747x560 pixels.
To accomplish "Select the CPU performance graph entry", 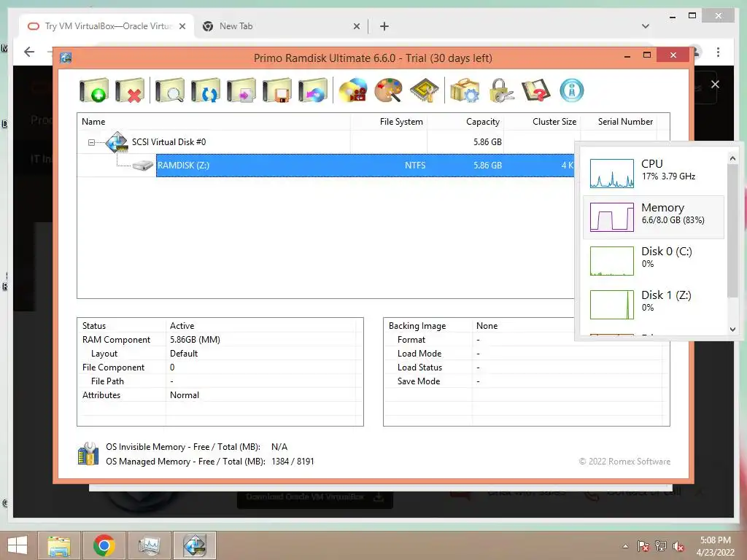I will tap(654, 174).
